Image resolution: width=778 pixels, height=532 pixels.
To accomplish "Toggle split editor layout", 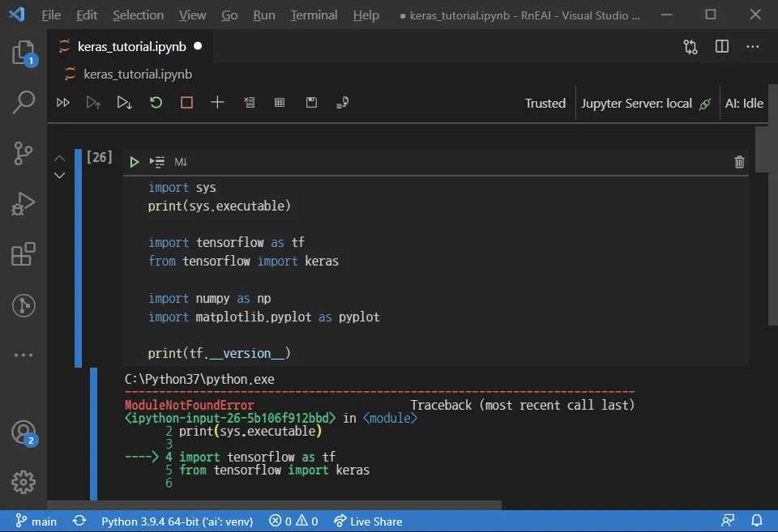I will 722,47.
